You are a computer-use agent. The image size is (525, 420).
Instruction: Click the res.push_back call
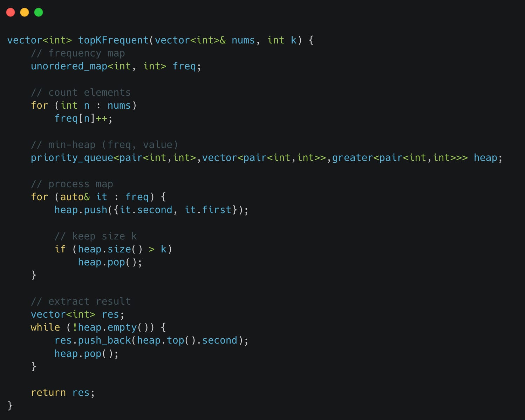point(93,340)
